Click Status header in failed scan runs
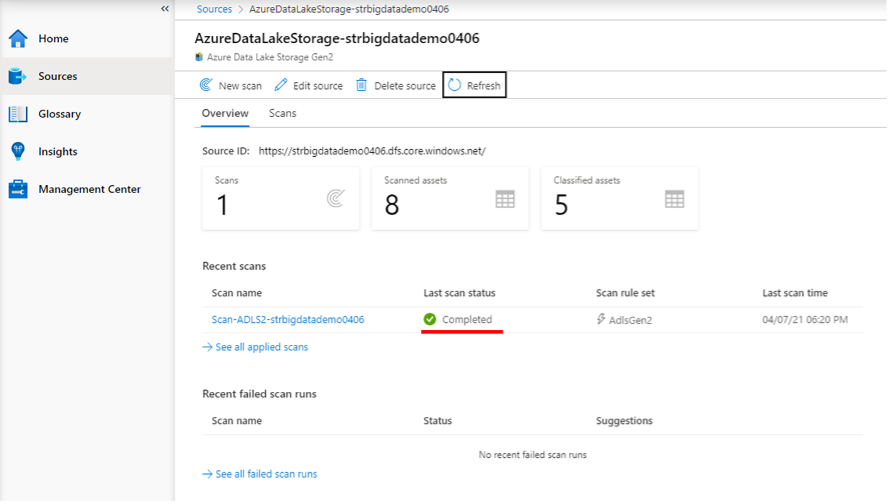Viewport: 889px width, 504px height. 438,421
